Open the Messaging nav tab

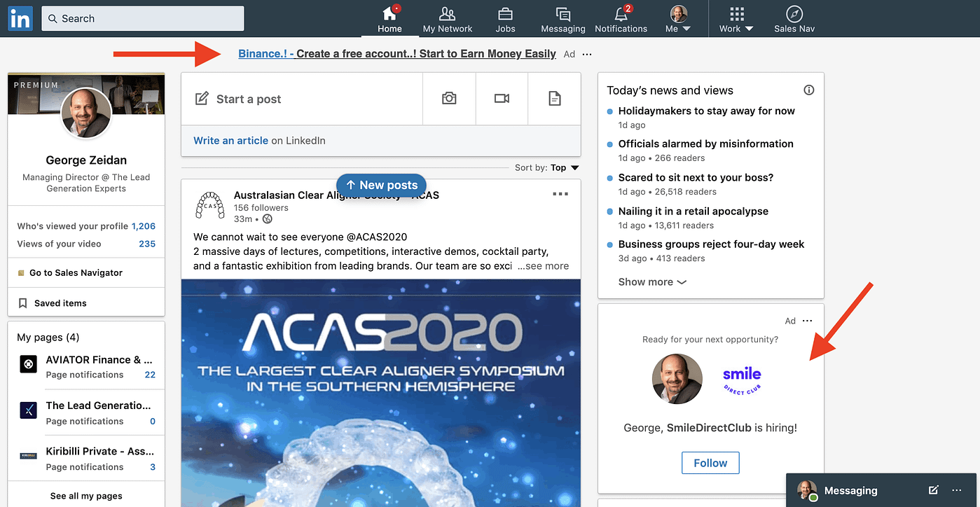pyautogui.click(x=563, y=19)
